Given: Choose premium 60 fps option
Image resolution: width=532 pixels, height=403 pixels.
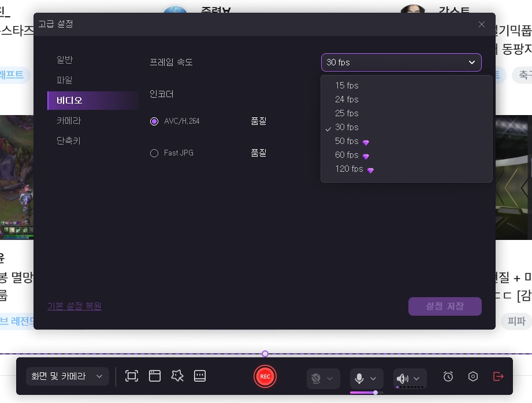Looking at the screenshot, I should coord(406,155).
